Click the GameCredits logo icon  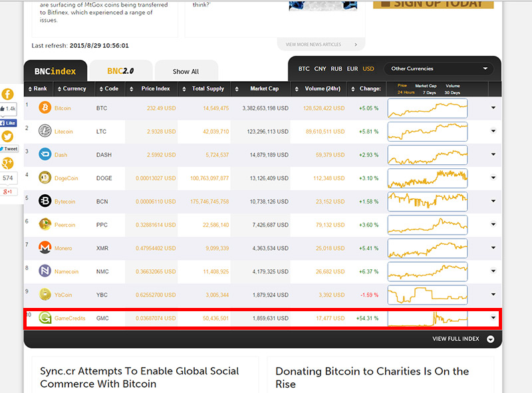click(45, 318)
